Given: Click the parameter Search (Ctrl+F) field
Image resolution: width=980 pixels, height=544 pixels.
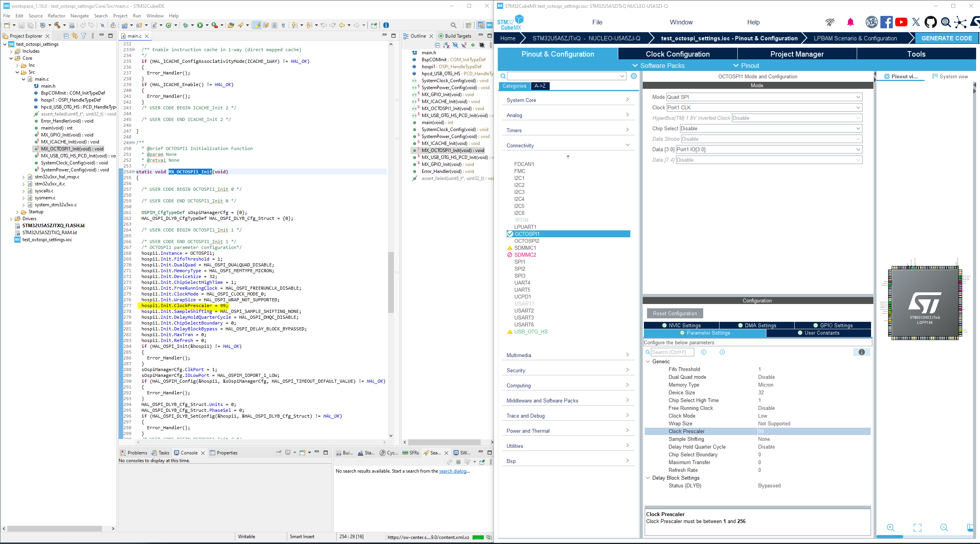Looking at the screenshot, I should [673, 352].
